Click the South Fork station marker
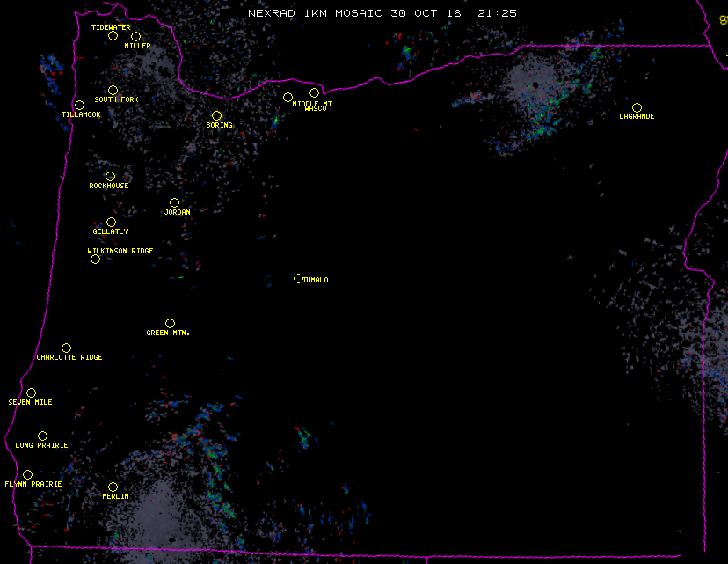The height and width of the screenshot is (564, 728). click(x=113, y=90)
